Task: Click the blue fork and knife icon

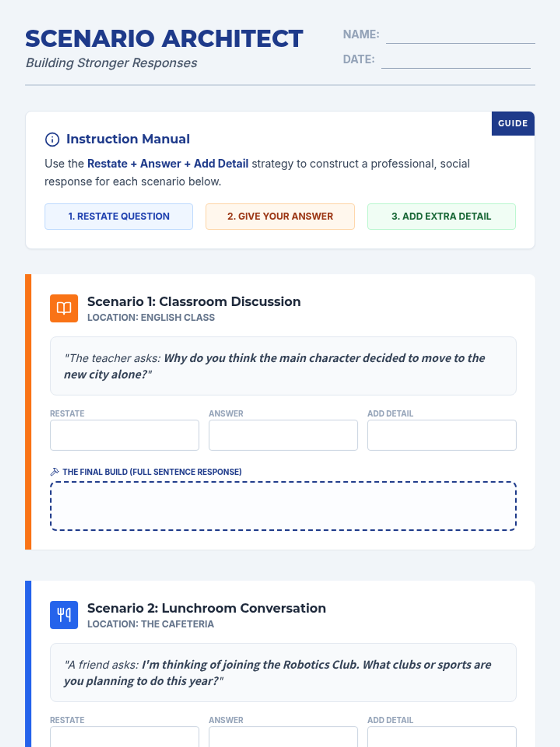Action: pos(64,615)
